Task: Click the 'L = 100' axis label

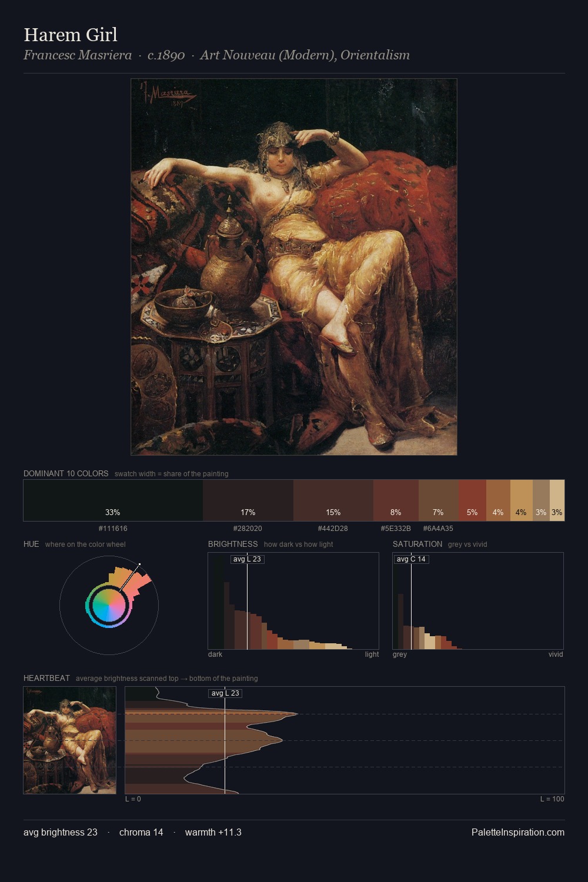Action: (552, 799)
